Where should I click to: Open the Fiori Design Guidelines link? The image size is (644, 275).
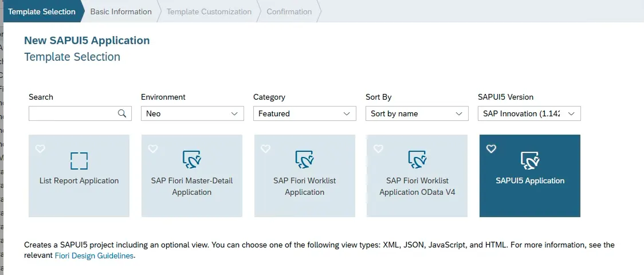click(x=94, y=256)
